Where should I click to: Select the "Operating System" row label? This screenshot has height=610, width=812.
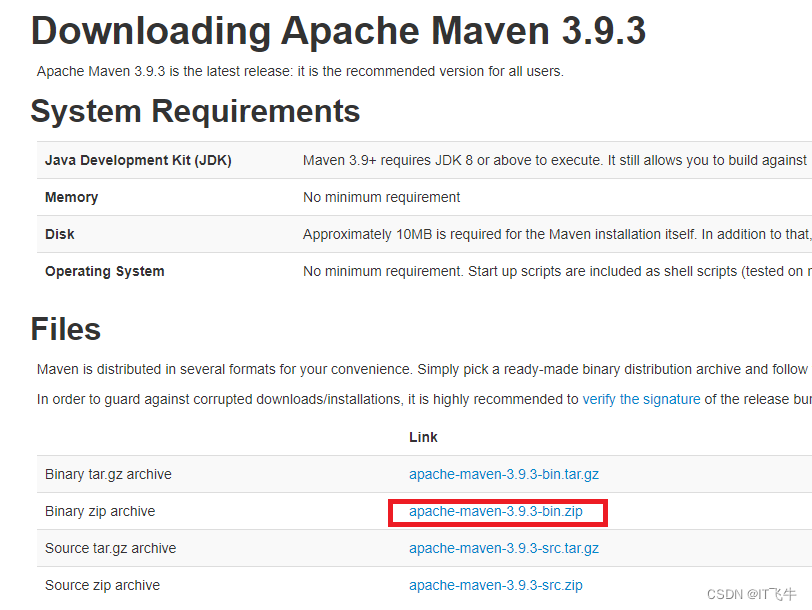105,271
